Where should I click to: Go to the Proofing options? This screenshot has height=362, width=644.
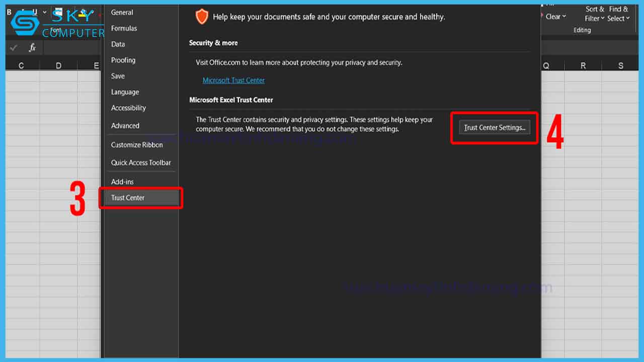pos(123,60)
